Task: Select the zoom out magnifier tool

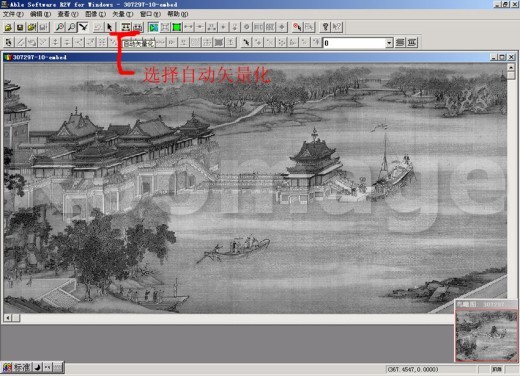Action: click(x=71, y=27)
